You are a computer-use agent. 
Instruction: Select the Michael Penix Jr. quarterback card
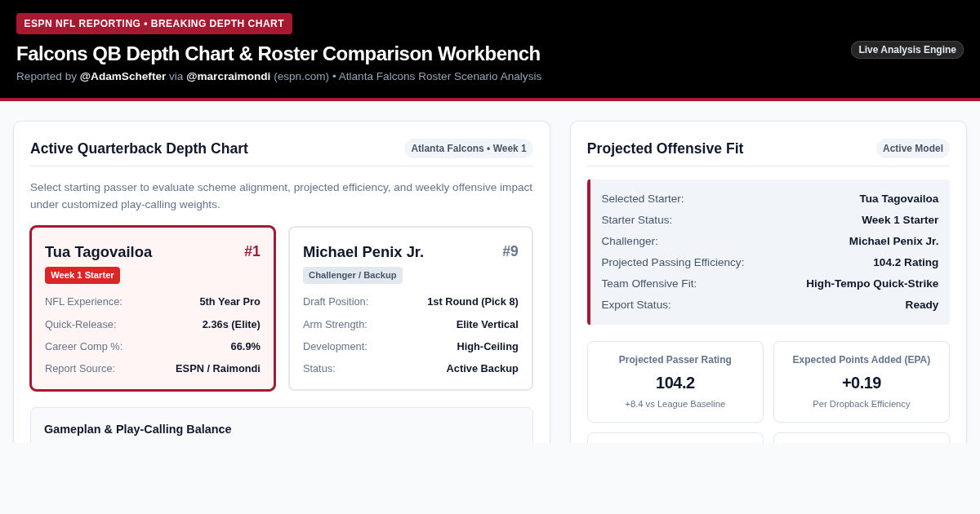click(411, 308)
